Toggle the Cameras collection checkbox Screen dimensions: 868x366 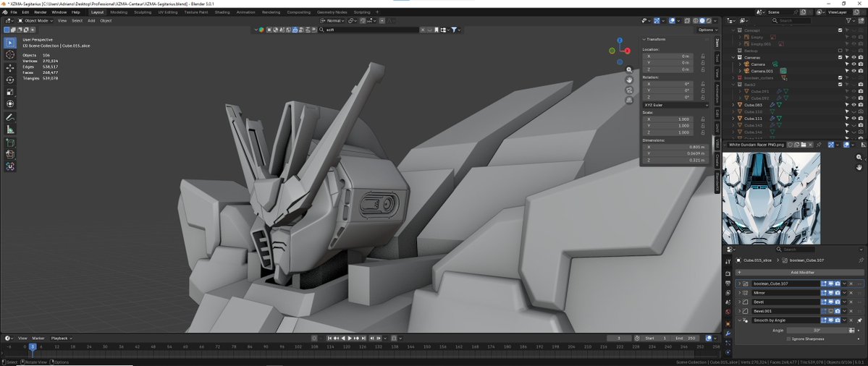pos(840,57)
